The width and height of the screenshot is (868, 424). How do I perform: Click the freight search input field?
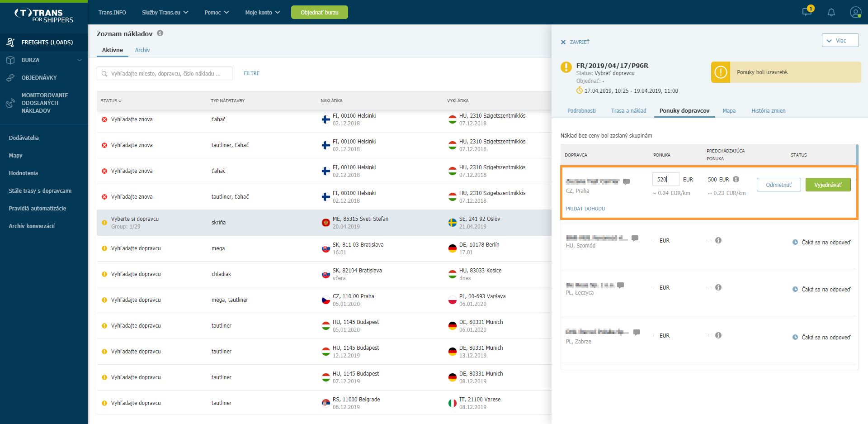pyautogui.click(x=165, y=73)
